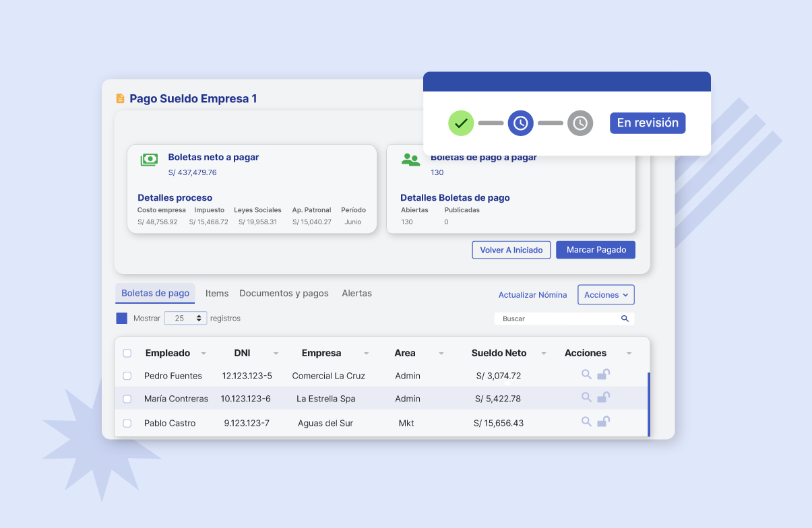Sort by the Empresa column arrow
Image resolution: width=812 pixels, height=528 pixels.
(x=366, y=354)
